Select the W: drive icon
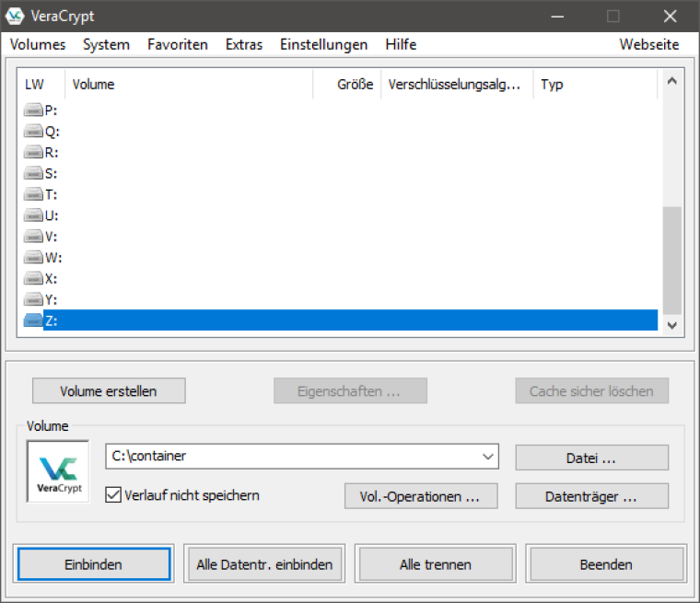The height and width of the screenshot is (603, 700). pyautogui.click(x=33, y=258)
